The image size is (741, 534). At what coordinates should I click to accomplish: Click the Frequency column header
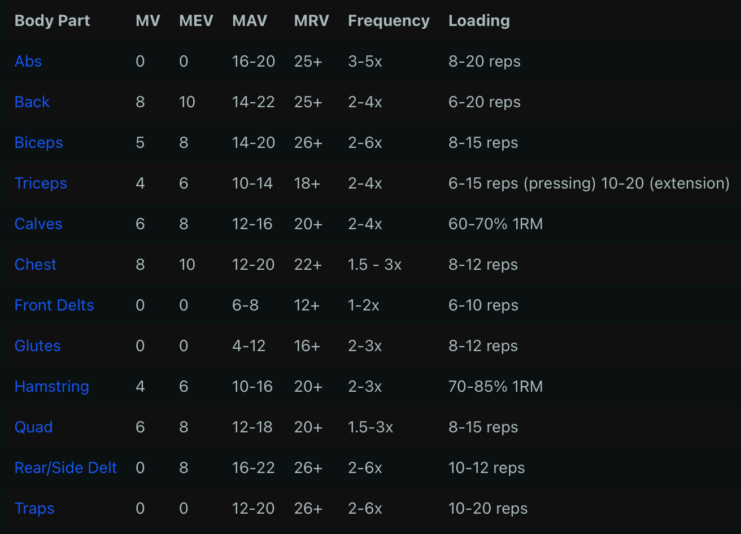pos(389,20)
